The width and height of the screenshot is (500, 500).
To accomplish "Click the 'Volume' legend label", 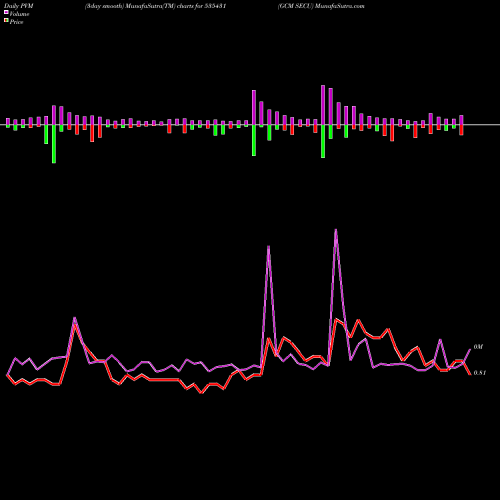I will click(x=19, y=14).
